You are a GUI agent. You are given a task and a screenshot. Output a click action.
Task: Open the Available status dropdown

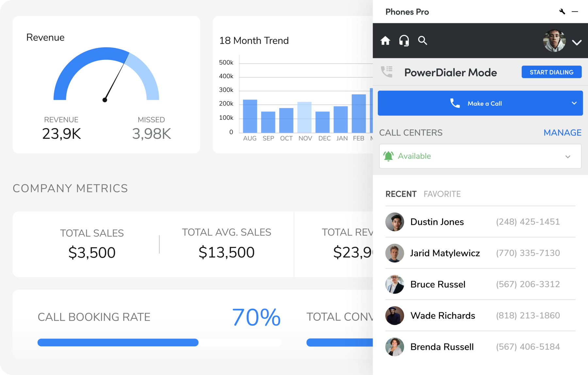(480, 156)
